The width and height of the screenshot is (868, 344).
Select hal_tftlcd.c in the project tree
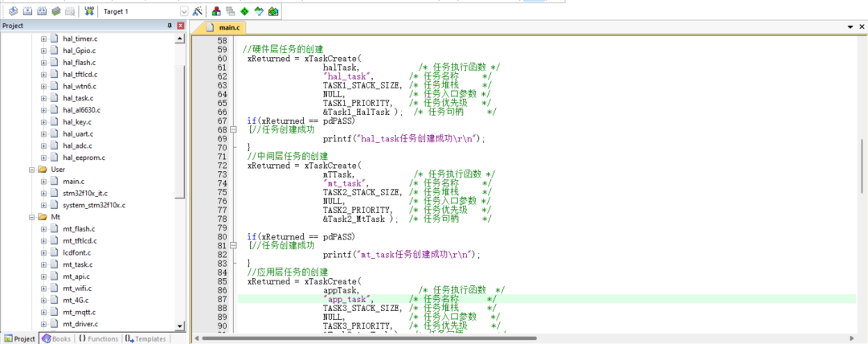[x=80, y=74]
